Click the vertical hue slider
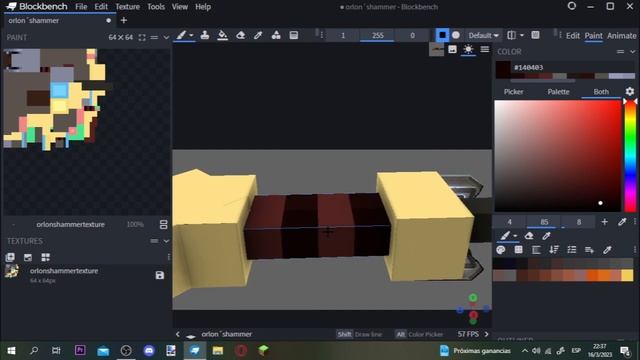Viewport: 640px width, 360px height. (631, 155)
